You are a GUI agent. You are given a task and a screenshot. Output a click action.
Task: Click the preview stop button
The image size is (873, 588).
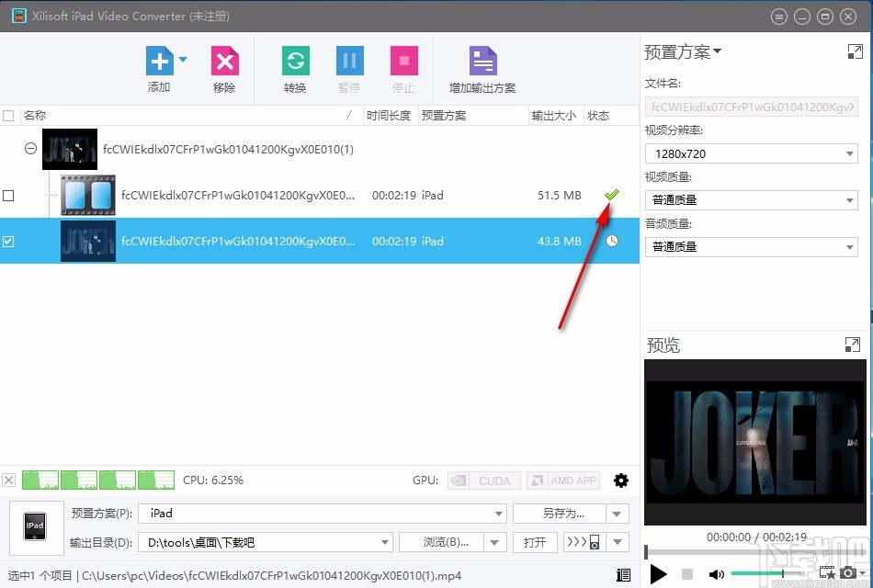(687, 574)
